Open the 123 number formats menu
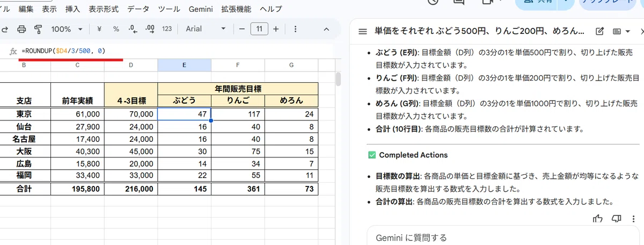 166,29
